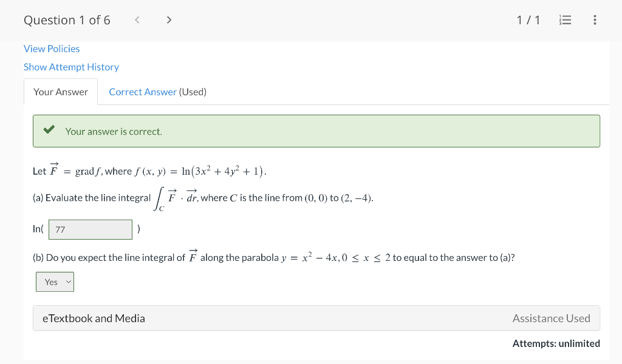This screenshot has width=622, height=364.
Task: Expand the eTextbook and Media section
Action: pos(94,318)
